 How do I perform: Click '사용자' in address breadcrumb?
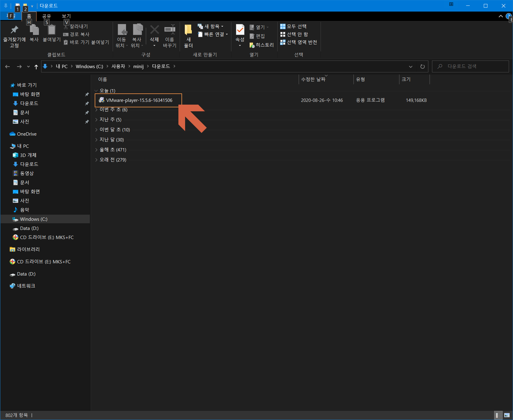[x=118, y=66]
